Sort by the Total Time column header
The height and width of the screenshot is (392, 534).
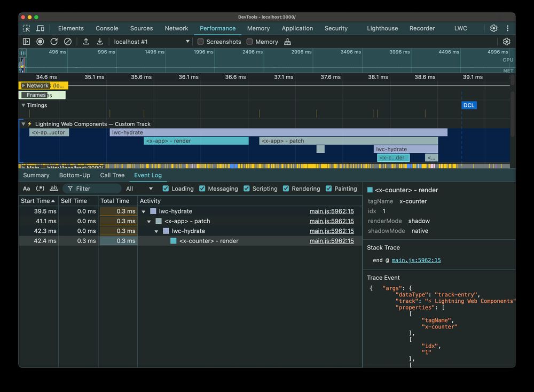pos(118,201)
